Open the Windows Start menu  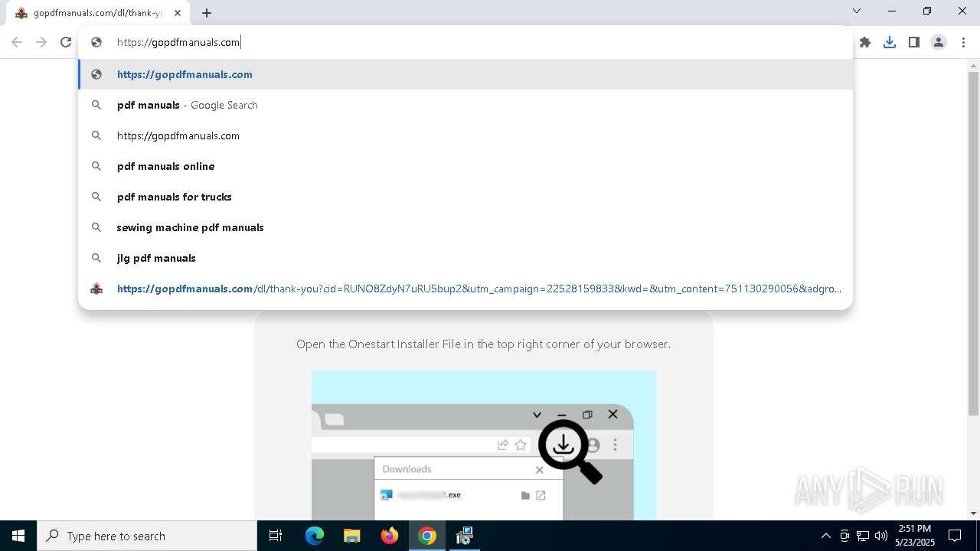18,536
